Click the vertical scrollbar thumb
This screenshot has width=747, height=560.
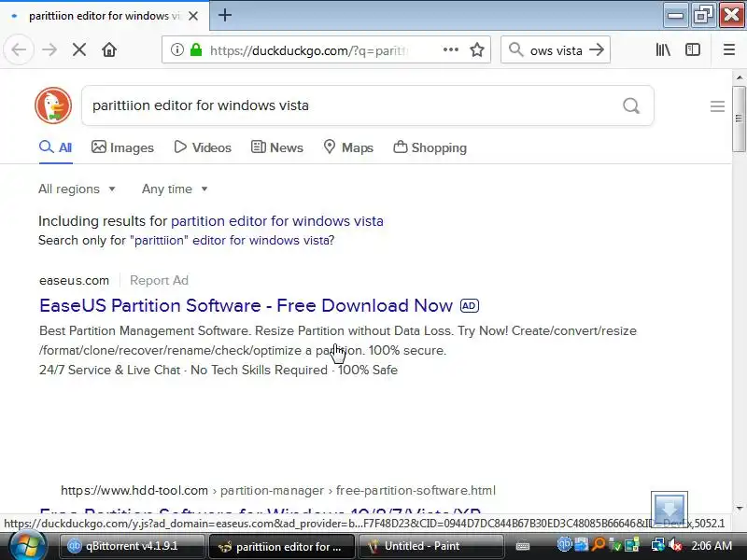point(739,119)
